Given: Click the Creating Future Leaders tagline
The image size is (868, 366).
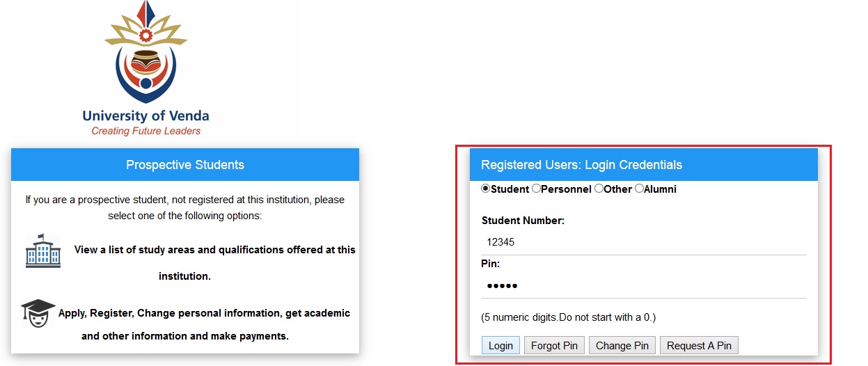Looking at the screenshot, I should [145, 131].
